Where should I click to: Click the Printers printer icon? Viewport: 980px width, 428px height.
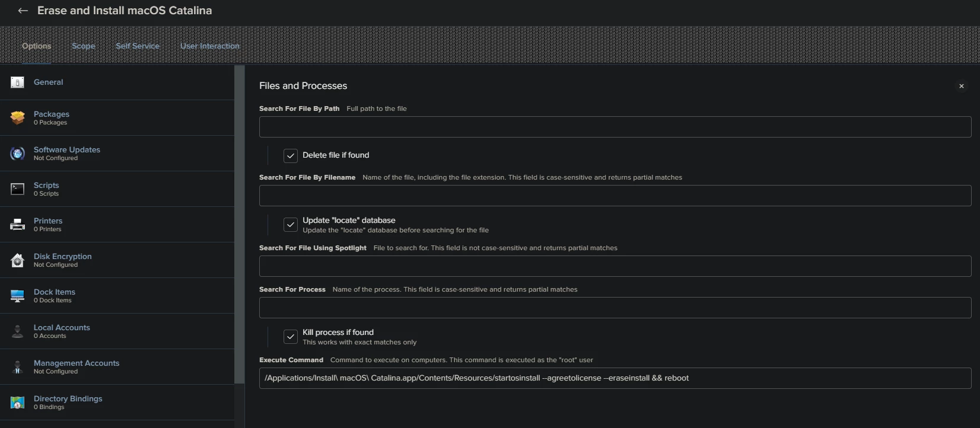click(x=18, y=225)
